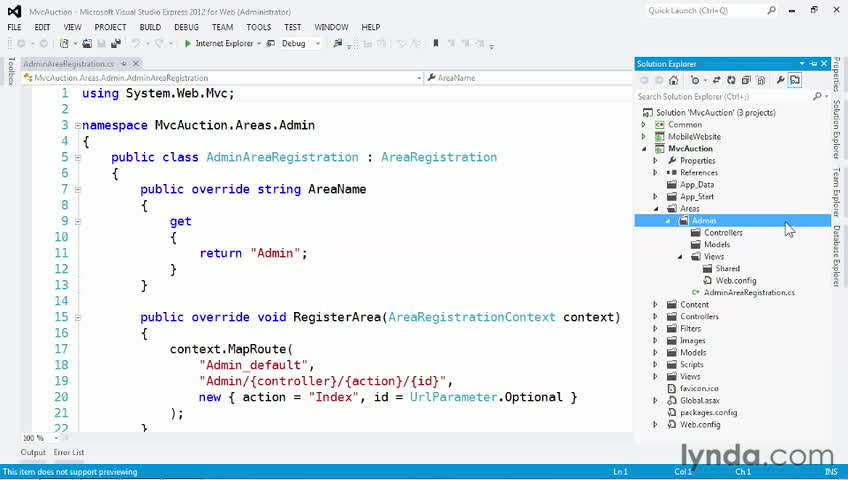Collapse the RegisterArea method outlining at line 15
Screen dimensions: 848x480
[77, 317]
